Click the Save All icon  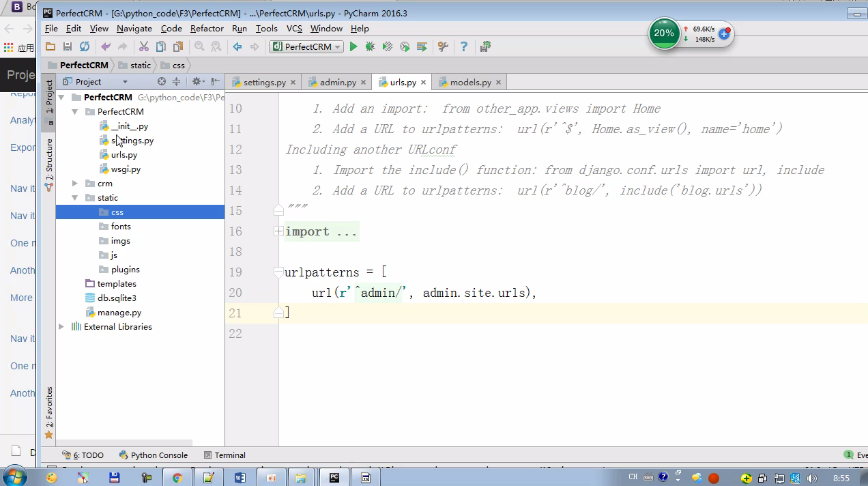point(67,46)
